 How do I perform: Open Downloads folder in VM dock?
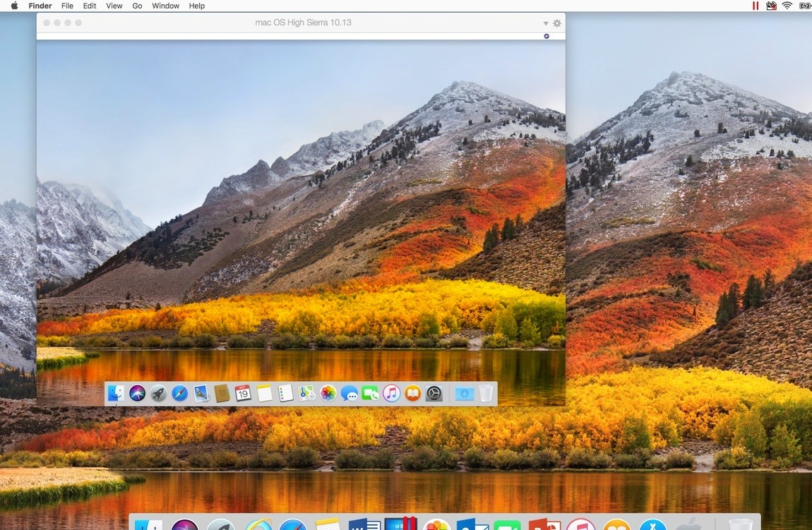(465, 394)
